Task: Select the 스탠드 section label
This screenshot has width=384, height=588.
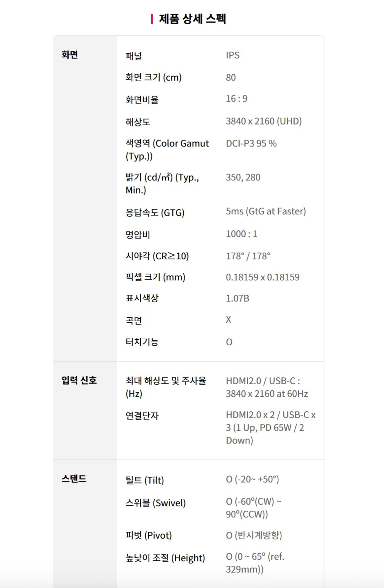Action: tap(74, 479)
